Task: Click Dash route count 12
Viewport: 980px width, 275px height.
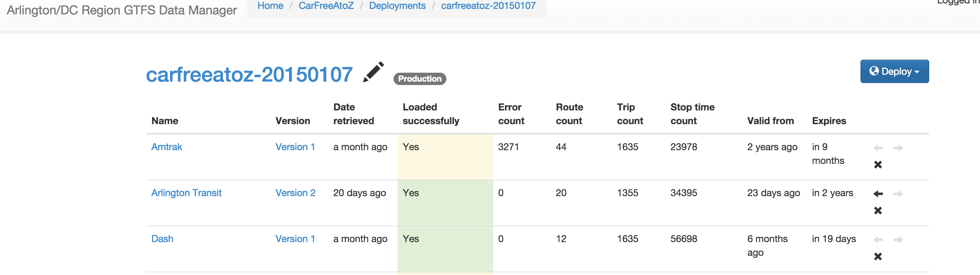Action: click(561, 239)
